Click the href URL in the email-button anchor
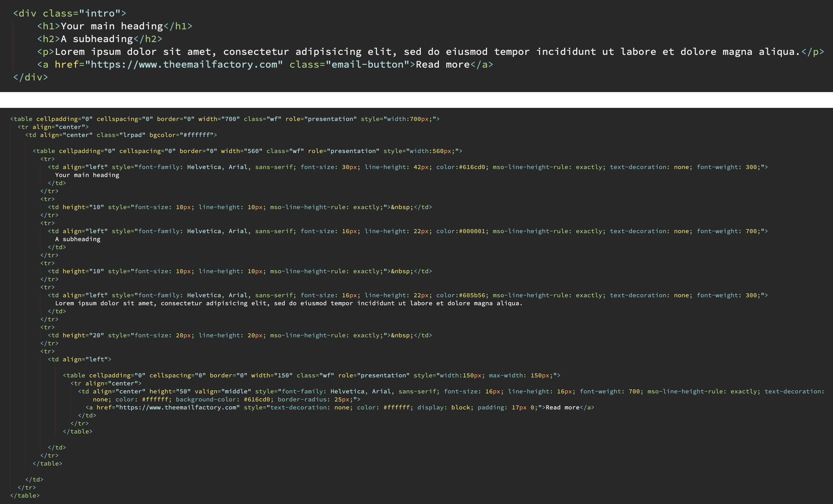The width and height of the screenshot is (833, 504). pyautogui.click(x=184, y=64)
